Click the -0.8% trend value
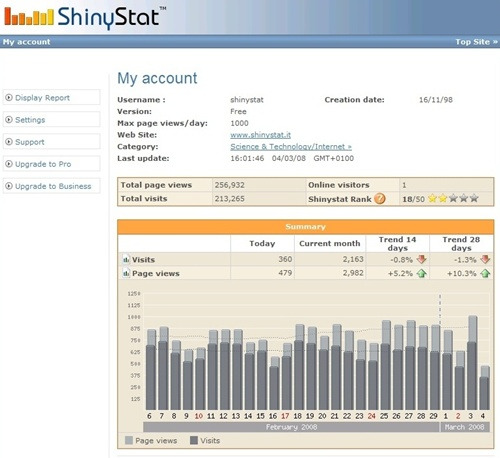The width and height of the screenshot is (500, 458). (x=402, y=259)
